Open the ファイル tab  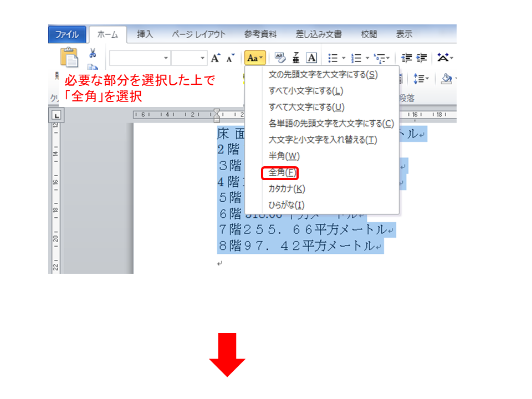[67, 34]
